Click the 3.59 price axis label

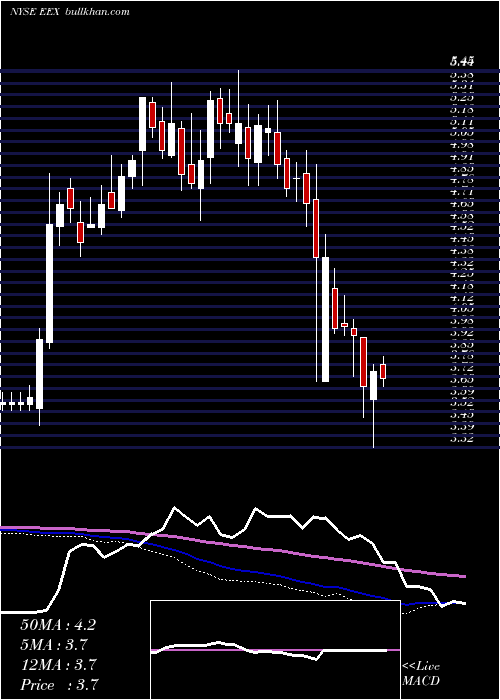point(462,392)
